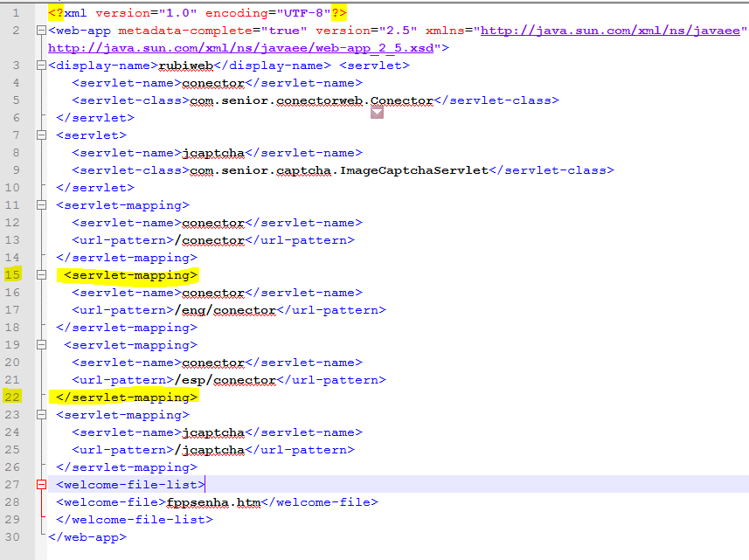The image size is (749, 560).
Task: Open the java.sun.com/xml/ns/javaee namespace link
Action: 610,31
